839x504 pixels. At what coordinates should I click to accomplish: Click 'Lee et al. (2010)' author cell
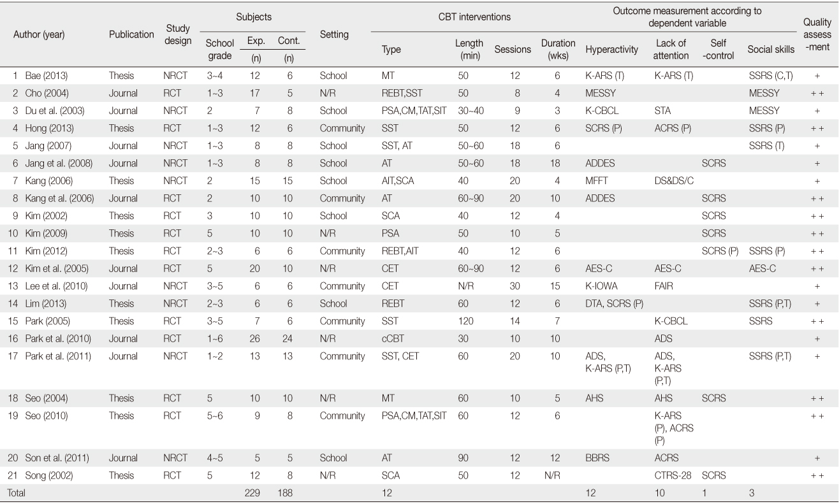[x=57, y=286]
